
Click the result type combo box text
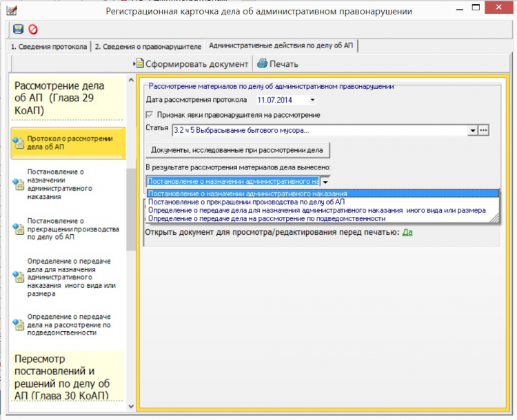(233, 182)
